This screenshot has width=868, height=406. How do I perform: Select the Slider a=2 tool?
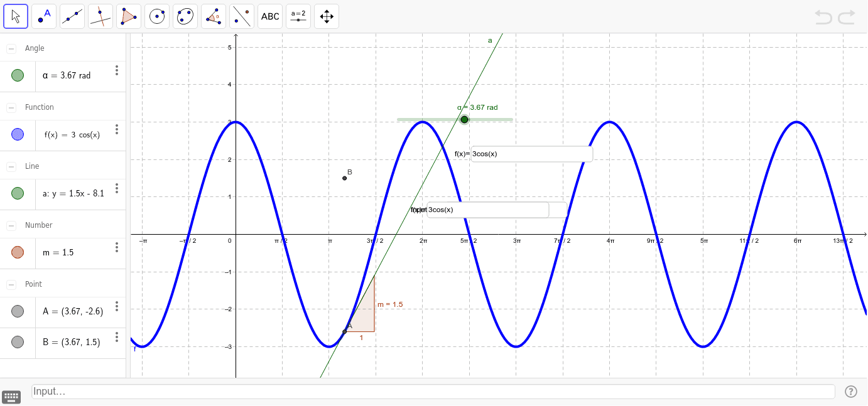(298, 16)
